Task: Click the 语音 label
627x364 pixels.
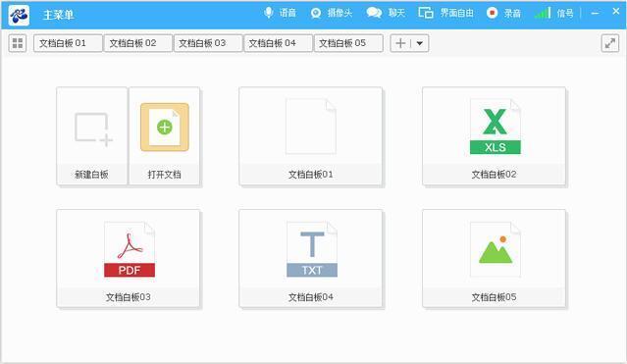Action: tap(287, 13)
